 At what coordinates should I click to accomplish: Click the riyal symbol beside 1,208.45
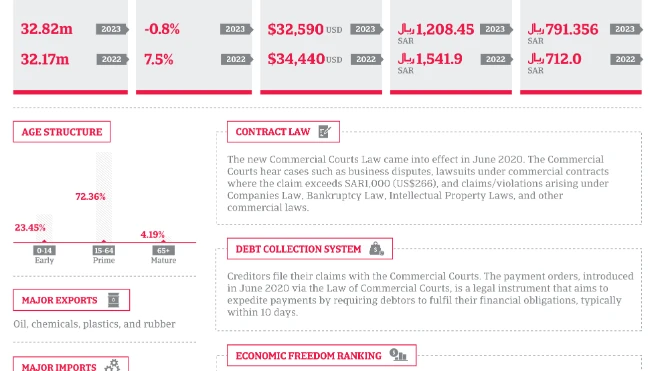tap(406, 29)
